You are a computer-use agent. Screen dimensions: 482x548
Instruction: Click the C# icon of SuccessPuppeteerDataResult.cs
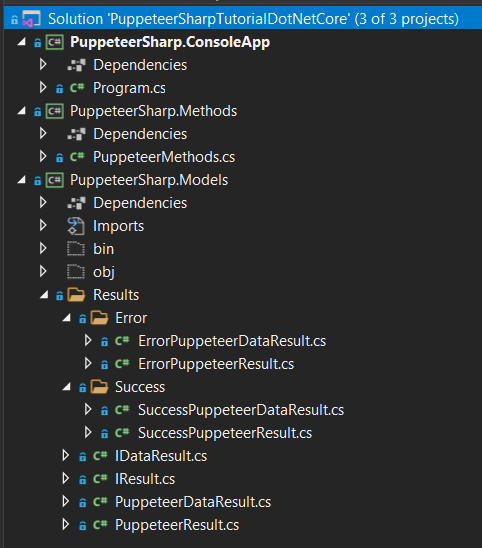tap(122, 409)
